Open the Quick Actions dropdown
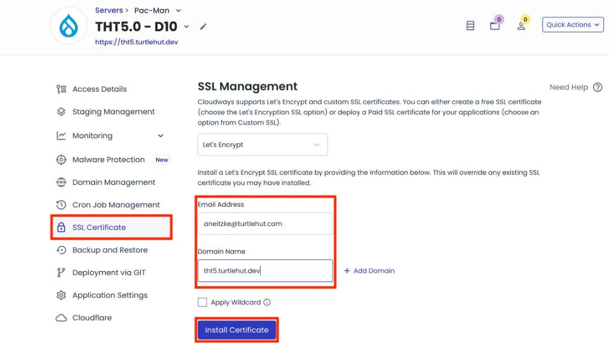The width and height of the screenshot is (609, 364). pos(572,25)
